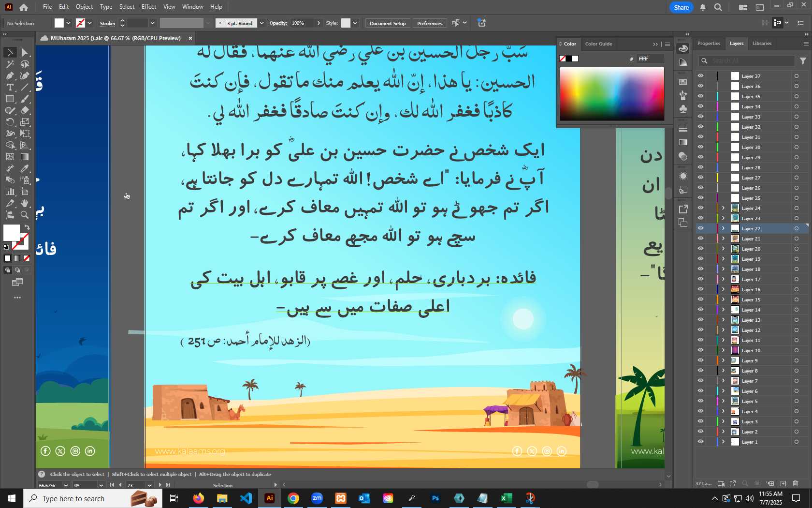Expand Layer 21 contents
The width and height of the screenshot is (812, 508).
point(724,239)
